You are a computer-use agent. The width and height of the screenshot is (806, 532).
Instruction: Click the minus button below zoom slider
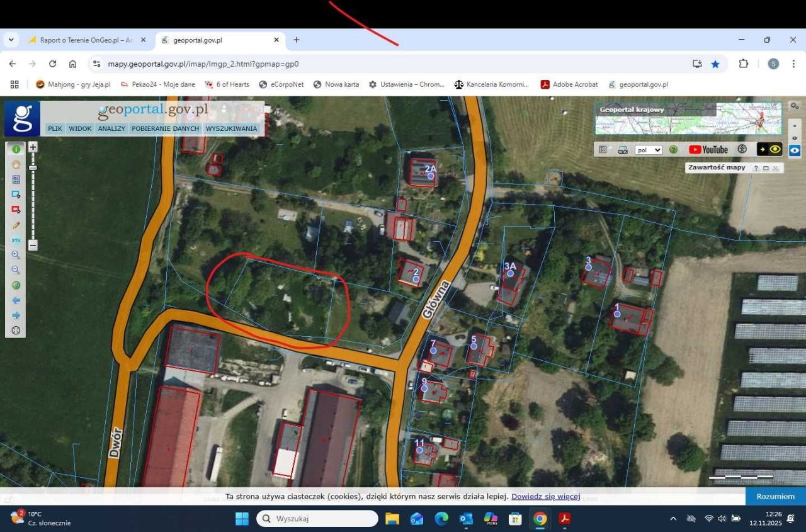[x=33, y=245]
